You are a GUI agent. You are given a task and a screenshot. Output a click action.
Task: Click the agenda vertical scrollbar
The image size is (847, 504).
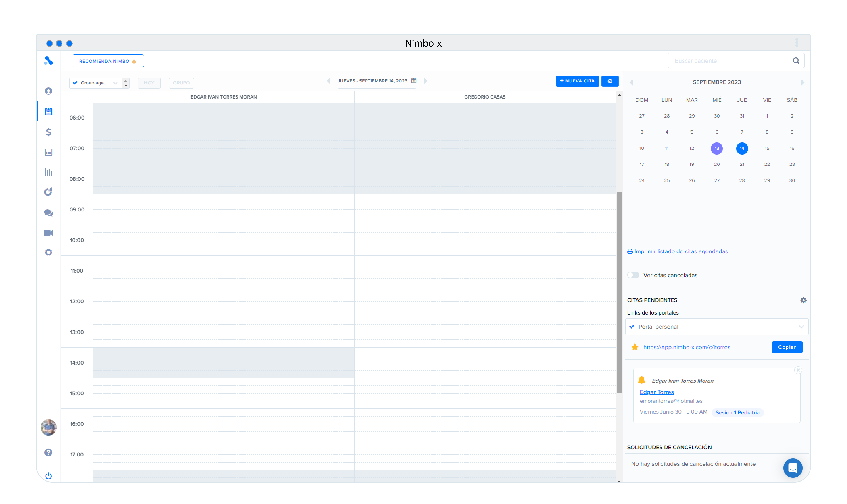point(619,292)
